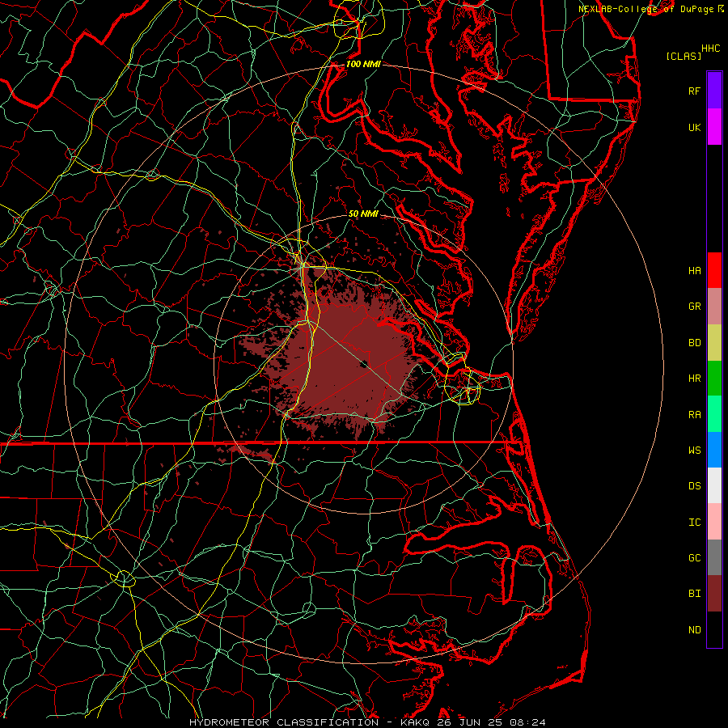Click the HHC product label
This screenshot has width=728, height=728.
711,49
